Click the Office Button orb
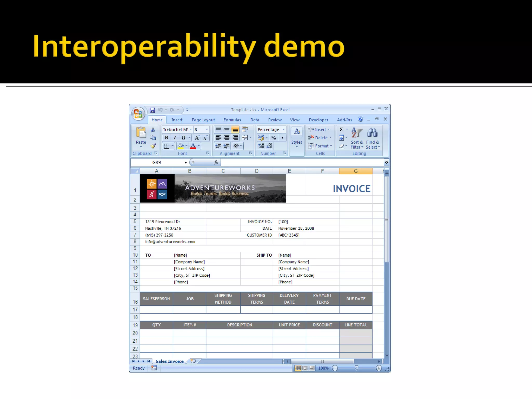Viewport: 532px width, 399px height. point(138,114)
